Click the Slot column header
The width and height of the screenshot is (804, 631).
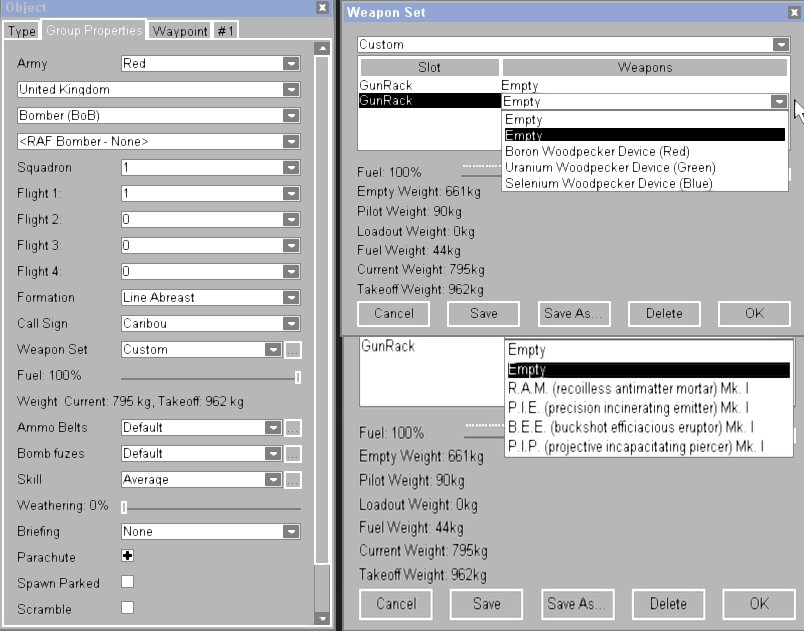pos(429,67)
